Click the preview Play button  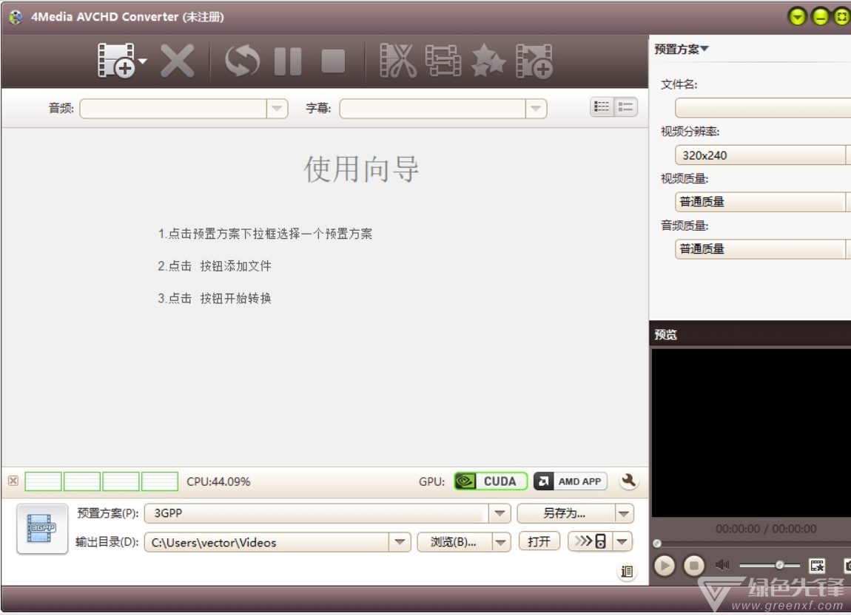(665, 566)
